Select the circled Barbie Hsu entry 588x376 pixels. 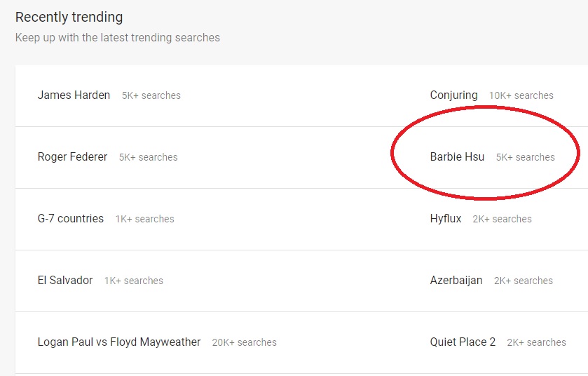(x=457, y=156)
